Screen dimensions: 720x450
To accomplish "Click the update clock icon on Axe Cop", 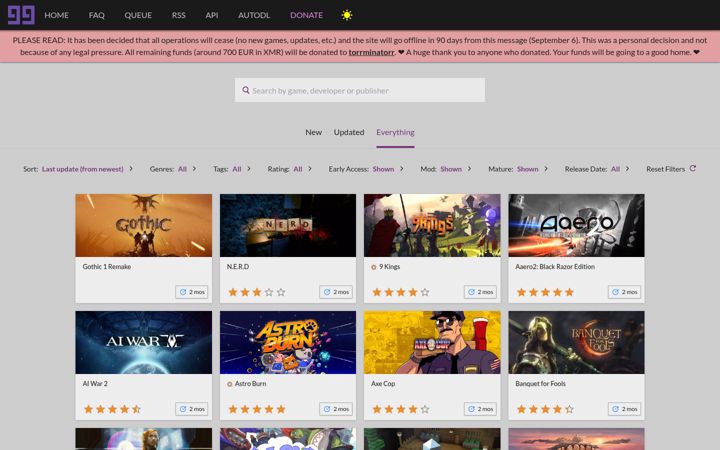I will coord(471,409).
